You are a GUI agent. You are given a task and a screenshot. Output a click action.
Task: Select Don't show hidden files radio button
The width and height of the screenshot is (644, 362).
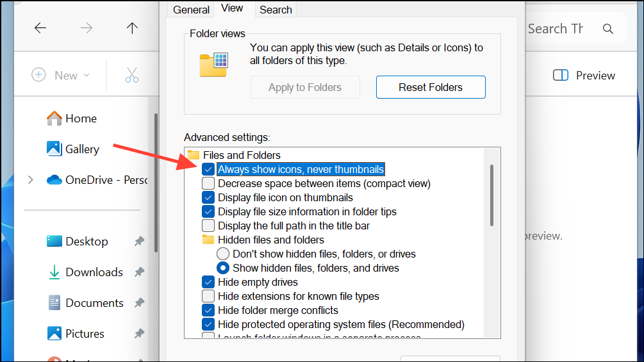[x=223, y=254]
